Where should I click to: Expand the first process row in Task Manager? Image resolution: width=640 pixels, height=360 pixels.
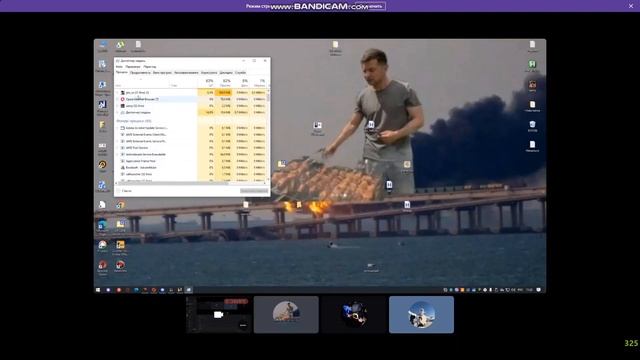click(x=118, y=93)
